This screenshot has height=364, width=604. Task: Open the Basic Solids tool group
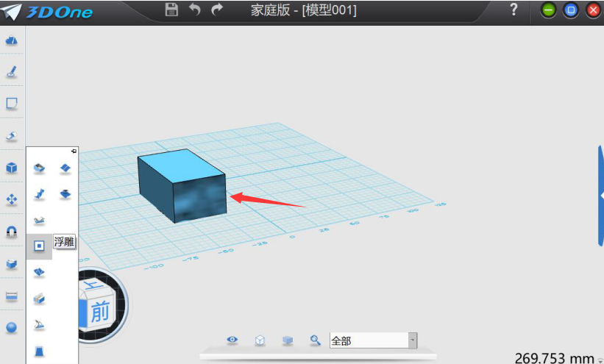pyautogui.click(x=12, y=40)
